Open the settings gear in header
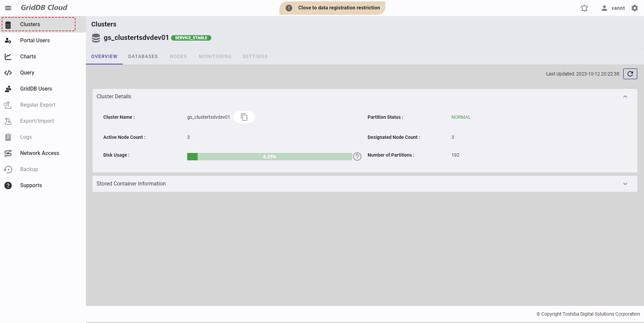 pyautogui.click(x=635, y=8)
